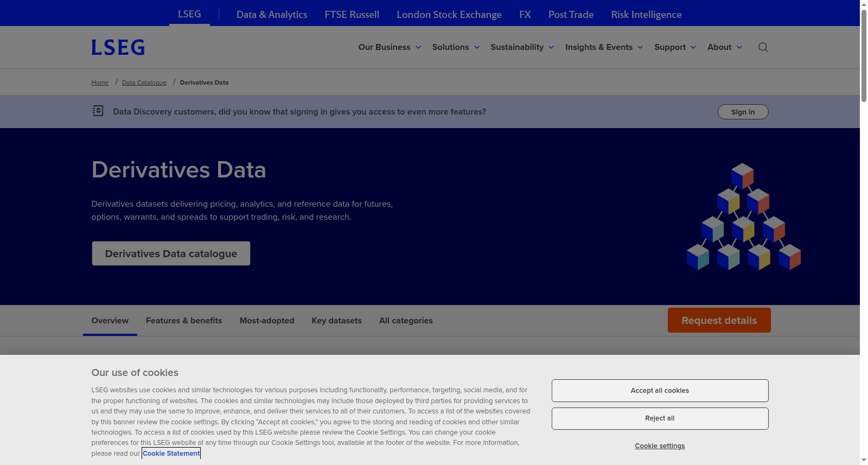Click the scrollbar down arrow
Viewport: 868px width, 465px height.
(x=864, y=460)
